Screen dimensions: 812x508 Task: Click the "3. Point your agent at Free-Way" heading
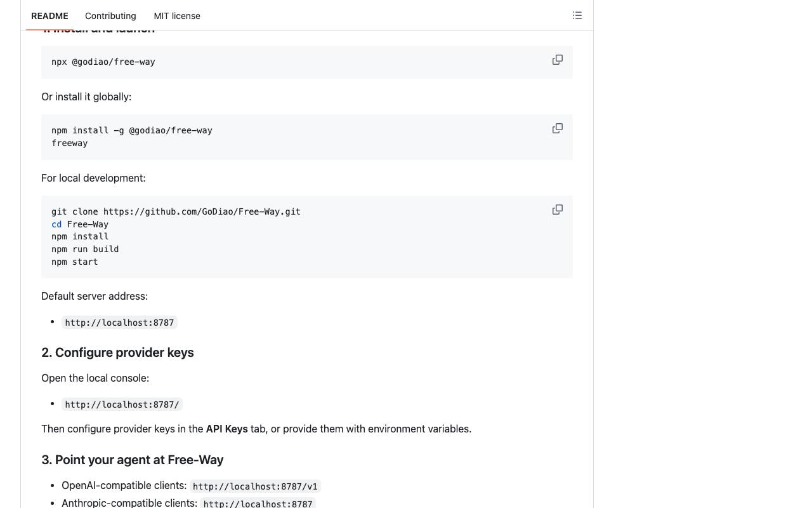click(x=133, y=460)
